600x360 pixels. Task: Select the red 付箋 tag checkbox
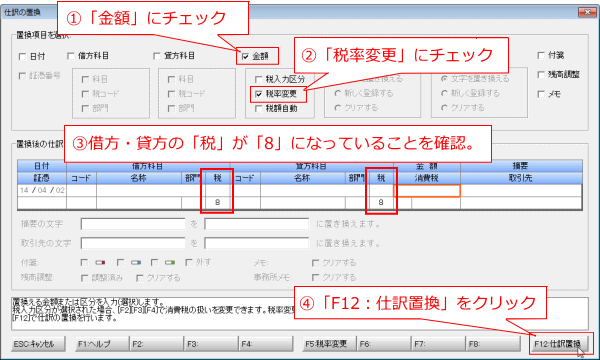point(85,263)
